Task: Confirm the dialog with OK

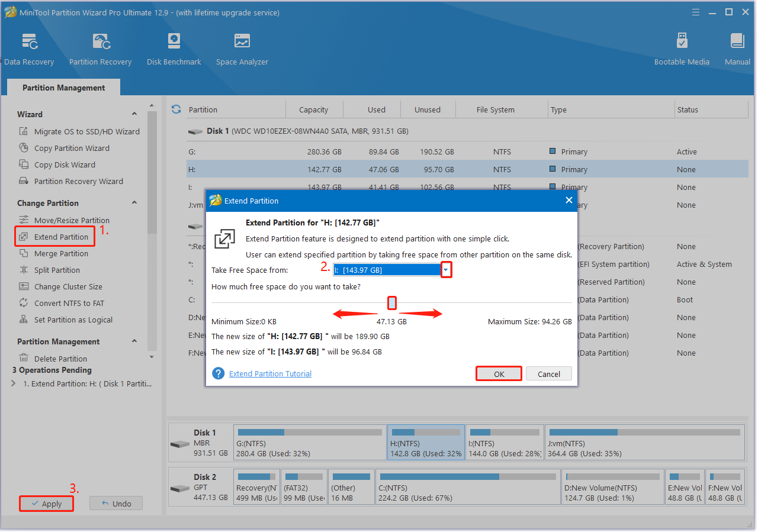Action: 499,374
